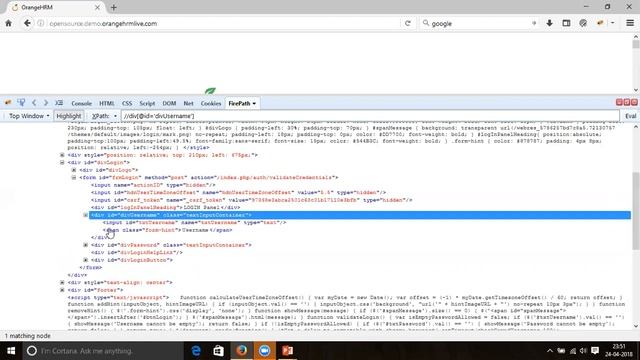Image resolution: width=640 pixels, height=360 pixels.
Task: Click the Firebug toolbar button in browser
Action: click(x=600, y=23)
